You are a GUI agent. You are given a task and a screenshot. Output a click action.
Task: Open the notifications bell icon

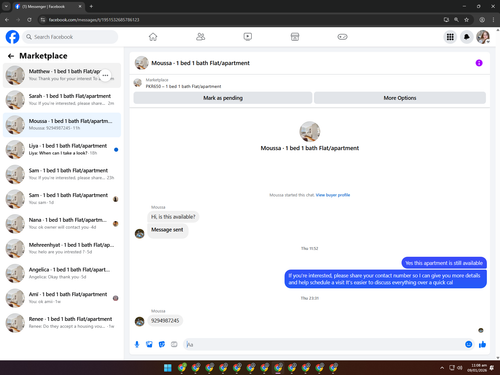467,37
